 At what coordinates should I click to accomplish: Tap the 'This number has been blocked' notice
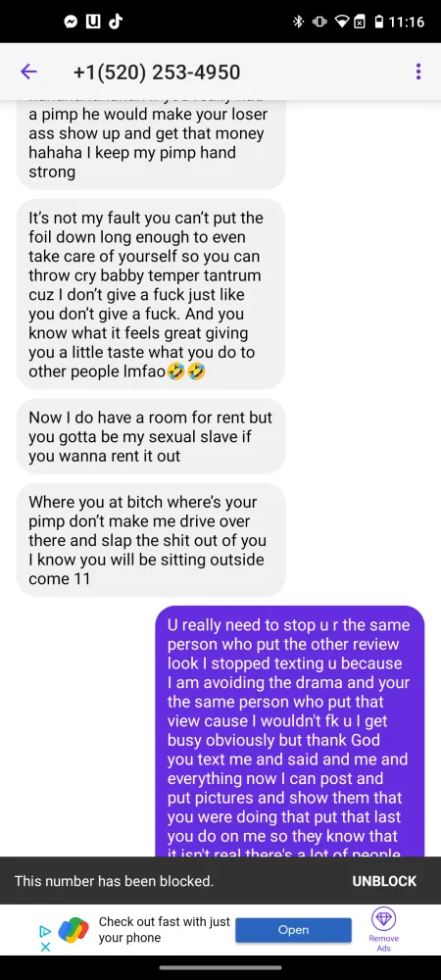pyautogui.click(x=115, y=881)
